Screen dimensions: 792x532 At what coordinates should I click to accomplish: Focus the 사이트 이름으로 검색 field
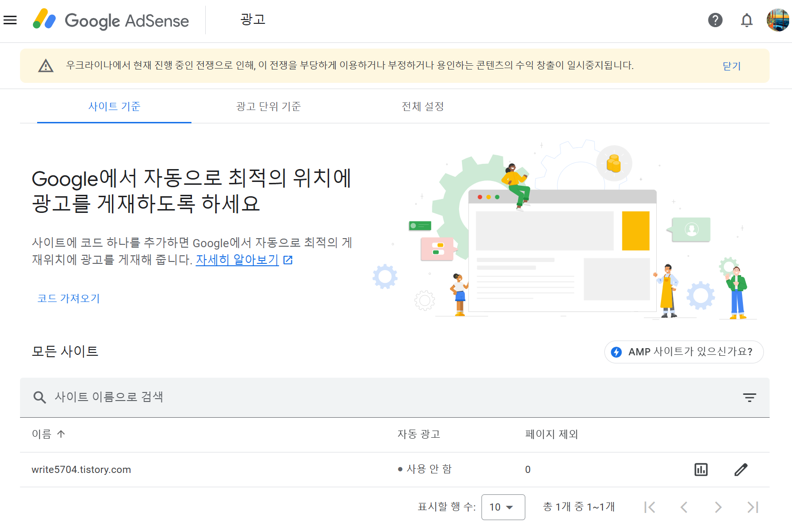pyautogui.click(x=394, y=397)
